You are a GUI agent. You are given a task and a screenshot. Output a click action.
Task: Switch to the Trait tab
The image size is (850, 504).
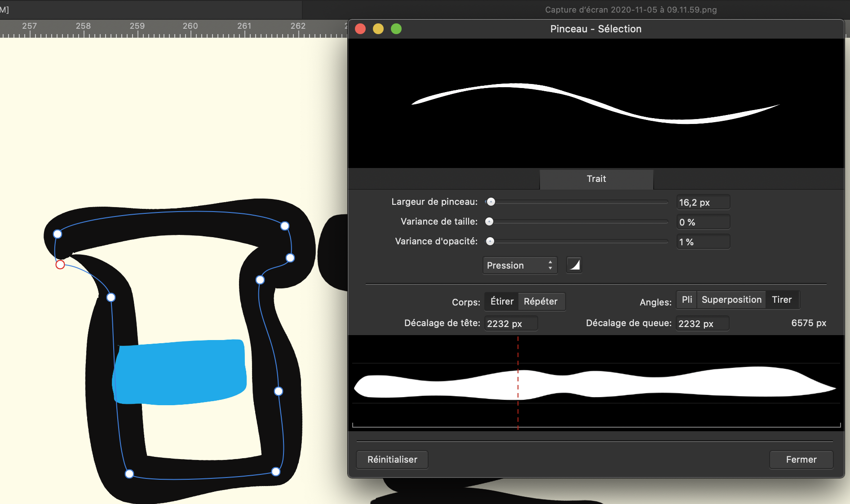pyautogui.click(x=596, y=179)
